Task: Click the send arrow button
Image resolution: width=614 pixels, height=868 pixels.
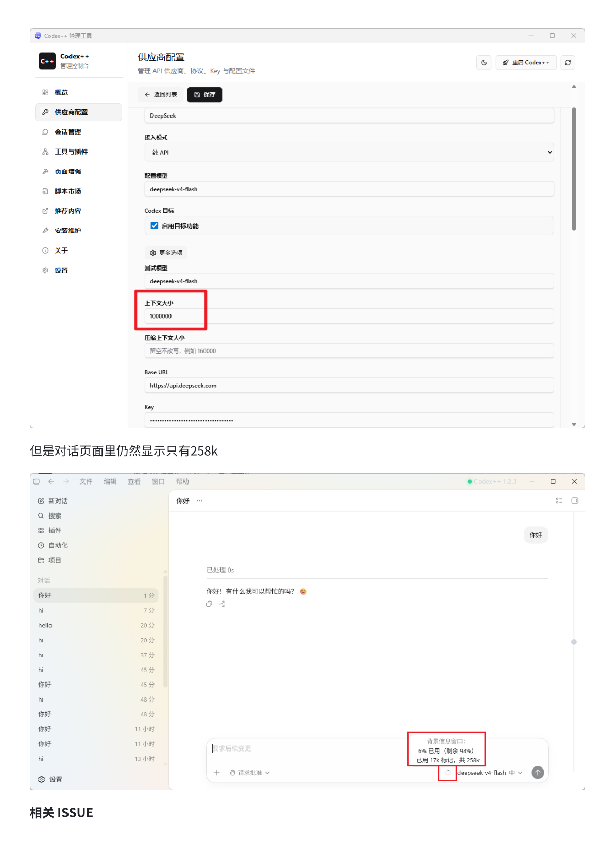Action: coord(538,772)
